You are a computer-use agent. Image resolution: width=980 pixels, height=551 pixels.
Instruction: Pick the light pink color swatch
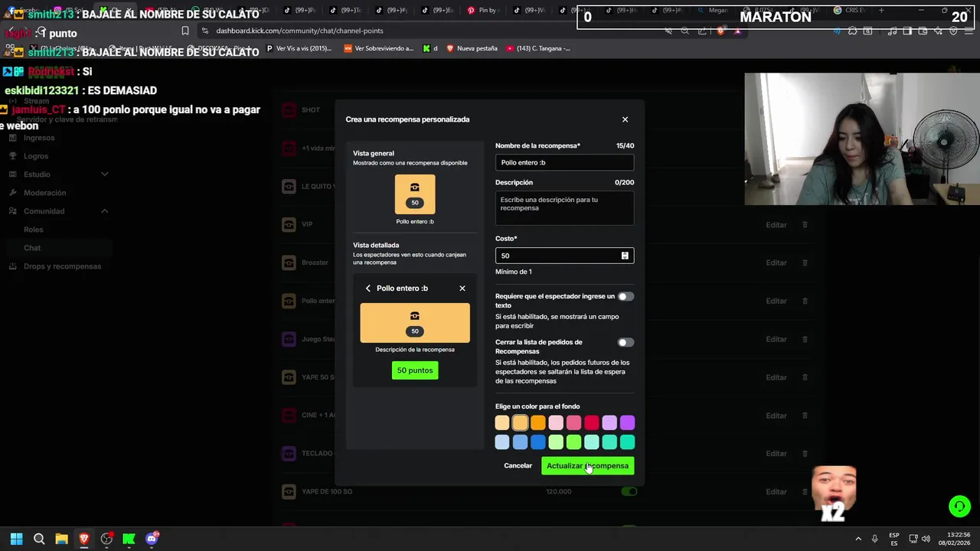pyautogui.click(x=556, y=422)
